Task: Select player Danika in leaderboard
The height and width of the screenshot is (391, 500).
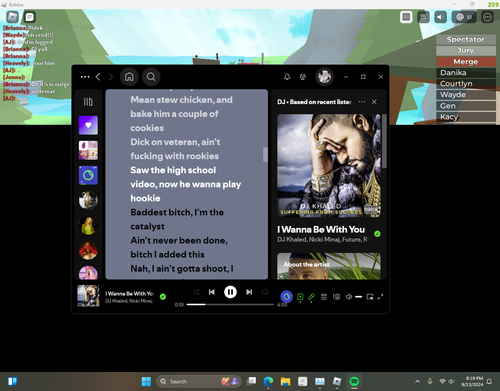Action: (x=466, y=73)
